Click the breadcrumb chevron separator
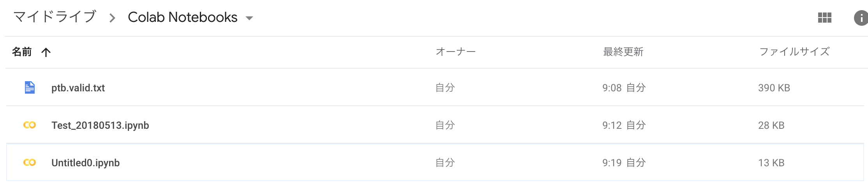868x185 pixels. click(112, 18)
